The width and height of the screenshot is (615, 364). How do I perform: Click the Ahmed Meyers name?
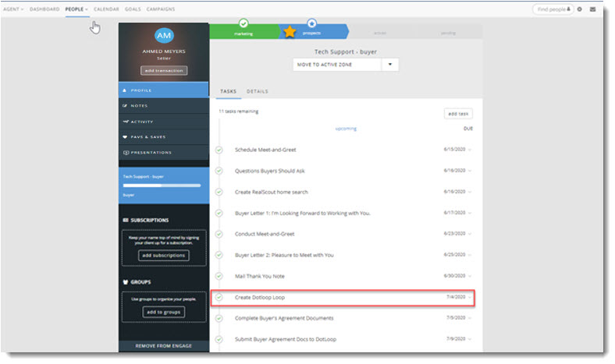[164, 51]
